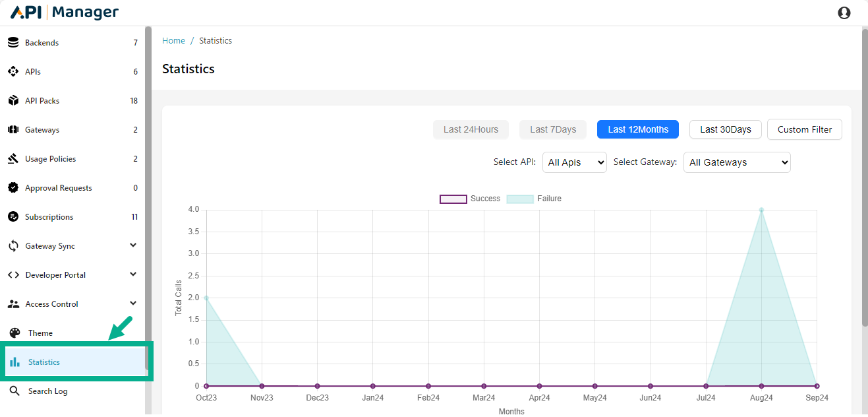
Task: Toggle the Success series in chart legend
Action: click(470, 199)
